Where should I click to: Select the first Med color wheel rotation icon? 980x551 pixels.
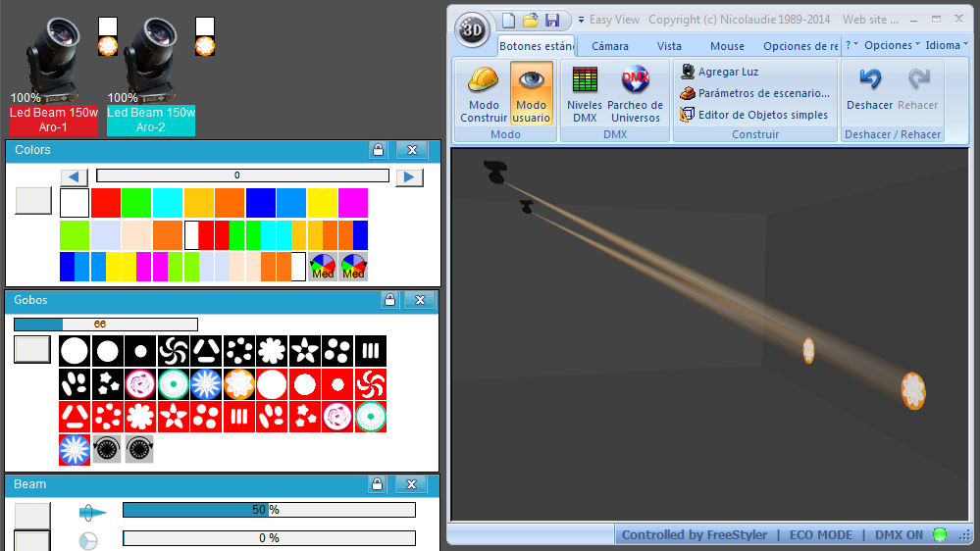[323, 267]
